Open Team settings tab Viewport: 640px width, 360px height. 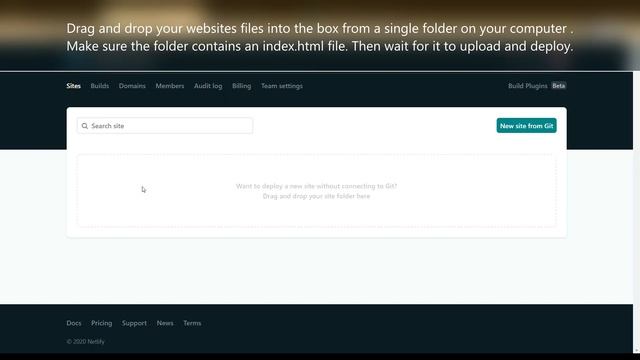pos(282,86)
